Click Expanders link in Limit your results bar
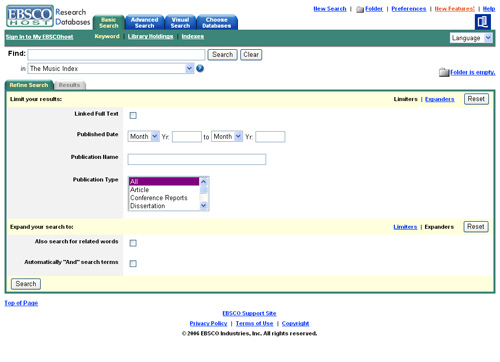Image resolution: width=500 pixels, height=362 pixels. coord(440,99)
